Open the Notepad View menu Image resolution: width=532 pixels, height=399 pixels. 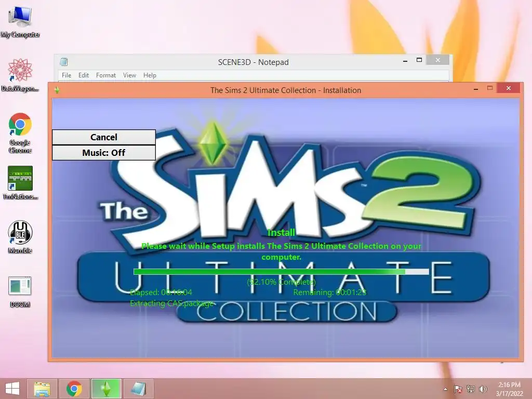[x=129, y=75]
